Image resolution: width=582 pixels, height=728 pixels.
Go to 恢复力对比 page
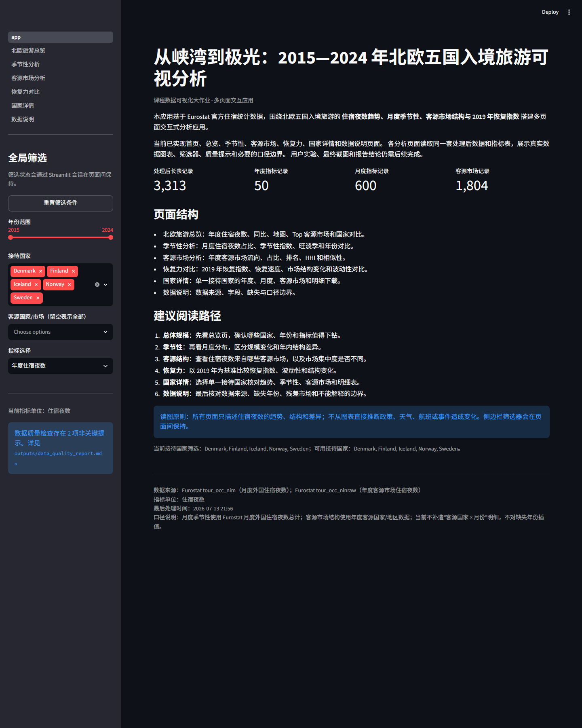(61, 92)
